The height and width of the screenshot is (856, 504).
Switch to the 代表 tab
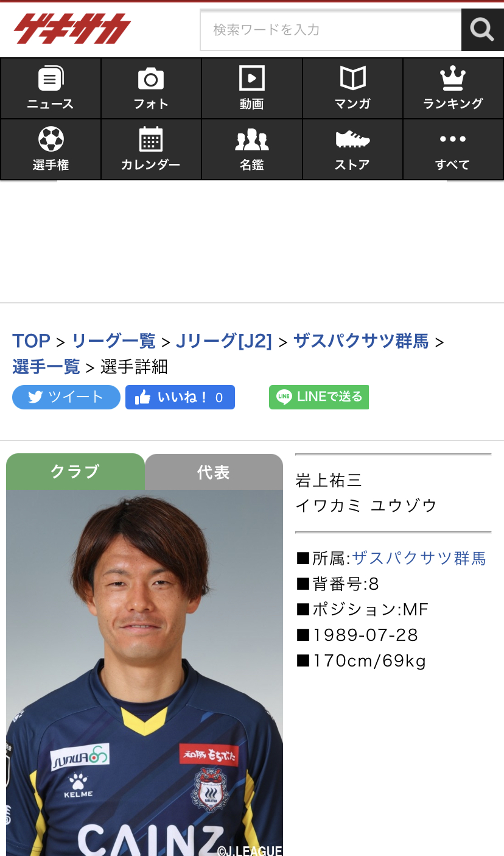pyautogui.click(x=214, y=472)
